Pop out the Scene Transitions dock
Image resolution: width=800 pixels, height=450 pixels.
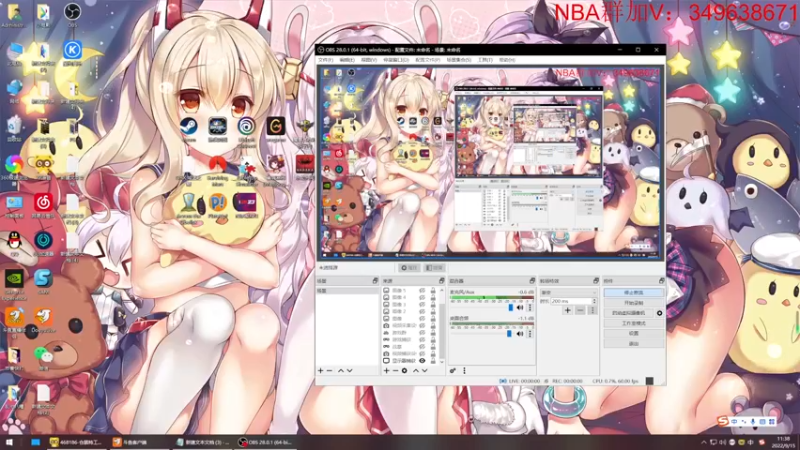595,281
